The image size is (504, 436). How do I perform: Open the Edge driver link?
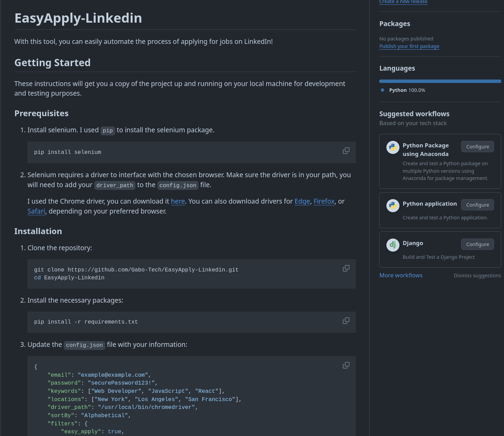tap(302, 201)
